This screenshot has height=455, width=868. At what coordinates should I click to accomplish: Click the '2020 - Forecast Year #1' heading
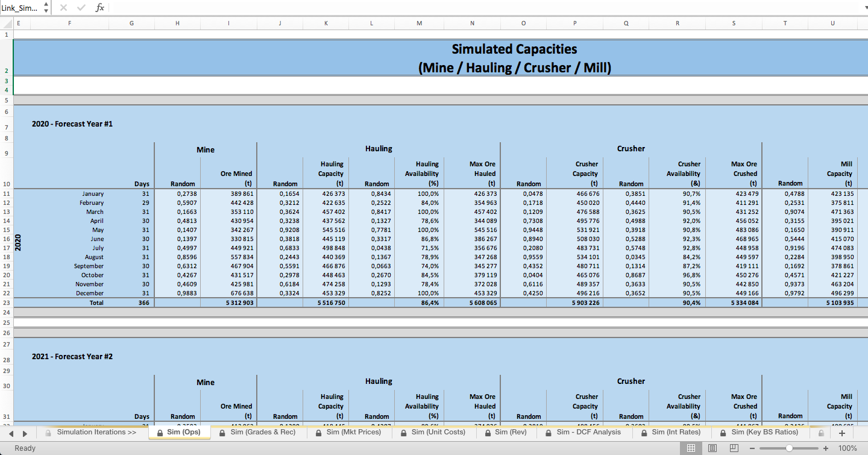72,124
